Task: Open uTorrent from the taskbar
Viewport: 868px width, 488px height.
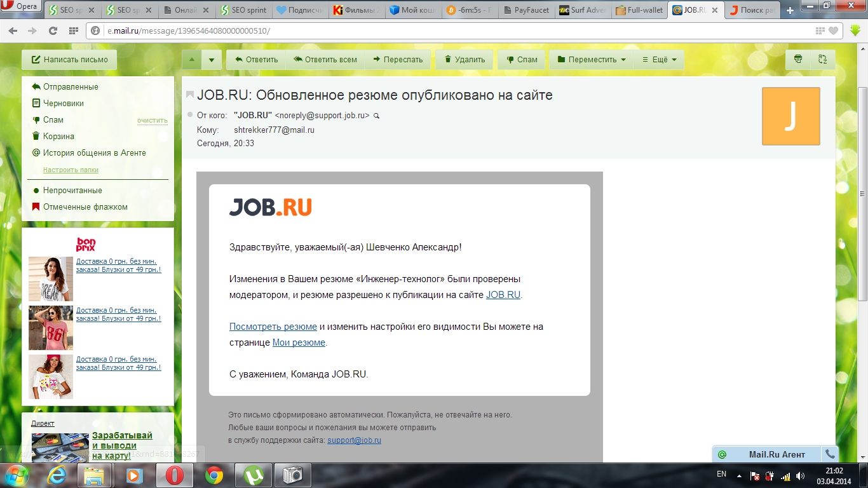Action: pos(254,475)
